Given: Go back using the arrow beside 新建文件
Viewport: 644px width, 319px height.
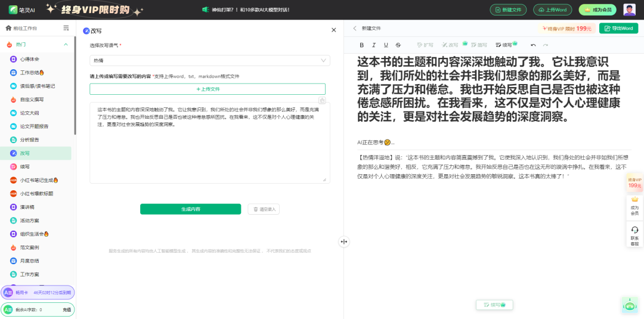Looking at the screenshot, I should 355,29.
